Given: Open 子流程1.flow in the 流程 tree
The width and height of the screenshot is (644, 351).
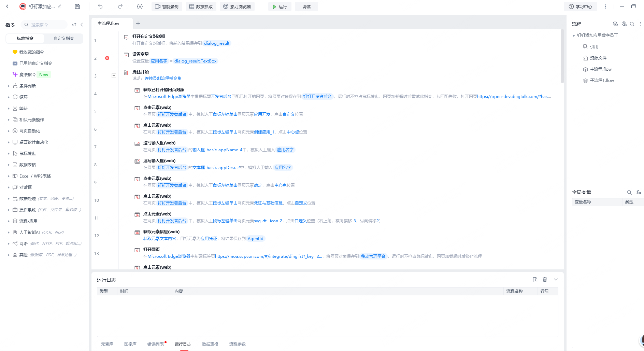Looking at the screenshot, I should 602,81.
